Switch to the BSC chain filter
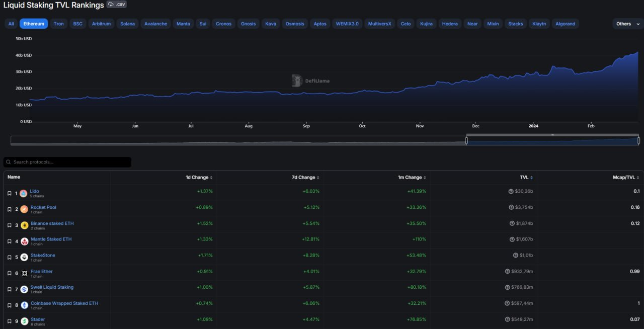 (x=78, y=24)
